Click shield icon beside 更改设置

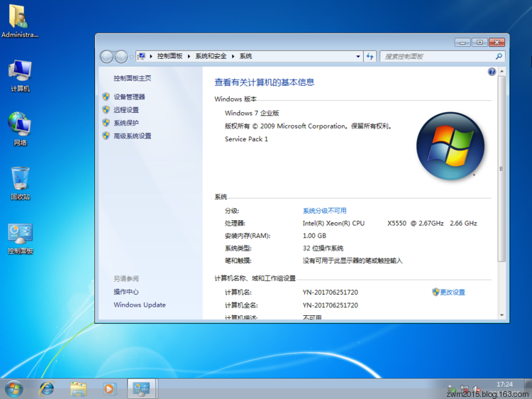(x=436, y=292)
